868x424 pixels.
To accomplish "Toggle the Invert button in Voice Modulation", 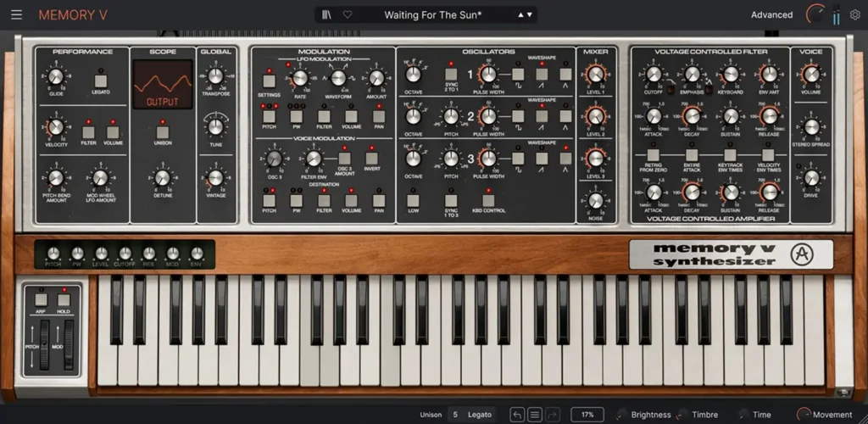I will click(372, 159).
